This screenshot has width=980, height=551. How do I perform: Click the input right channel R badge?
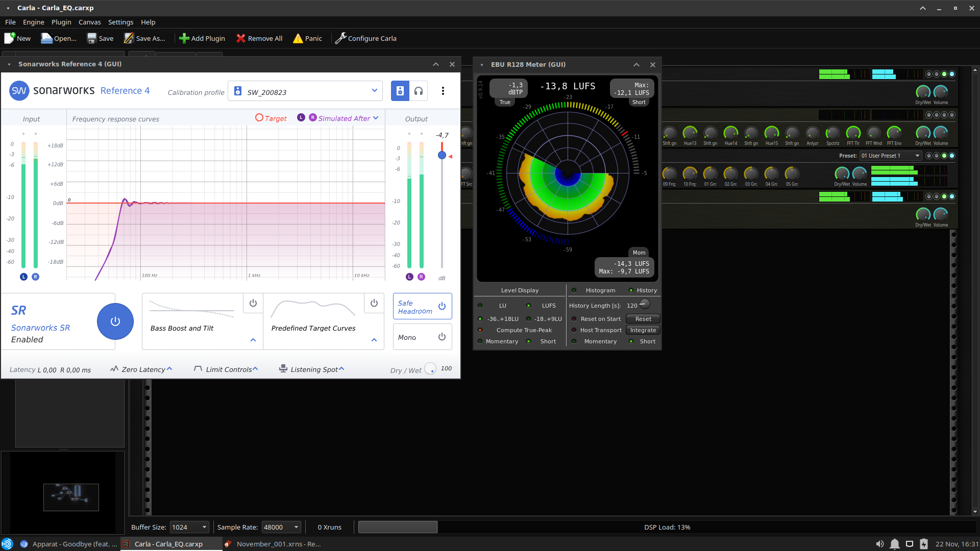(x=35, y=277)
